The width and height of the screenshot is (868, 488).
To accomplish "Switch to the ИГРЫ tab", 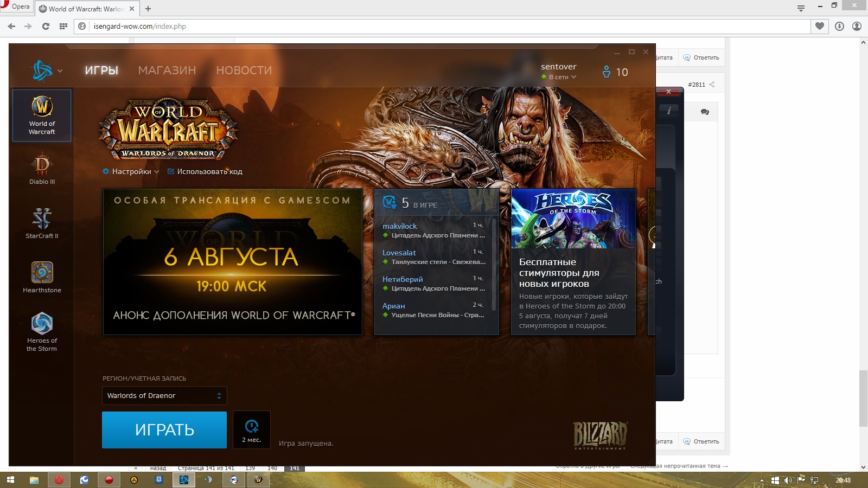I will pos(101,70).
